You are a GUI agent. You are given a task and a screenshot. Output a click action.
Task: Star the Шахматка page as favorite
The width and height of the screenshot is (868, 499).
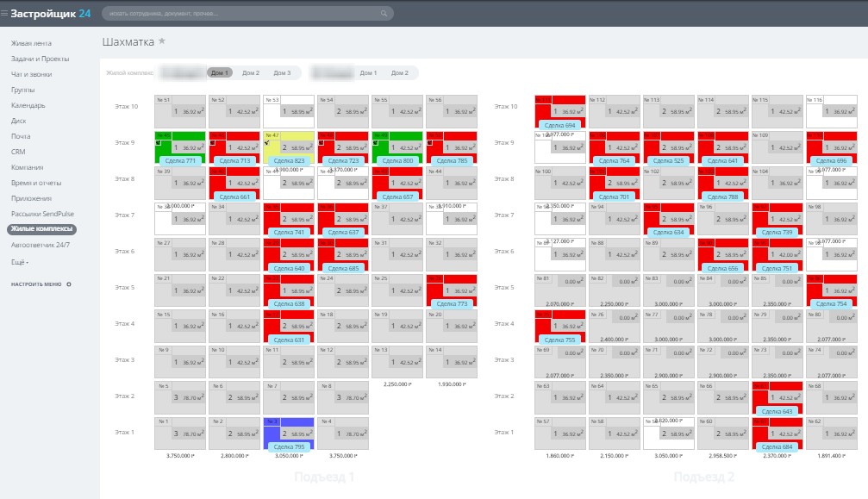[x=162, y=41]
